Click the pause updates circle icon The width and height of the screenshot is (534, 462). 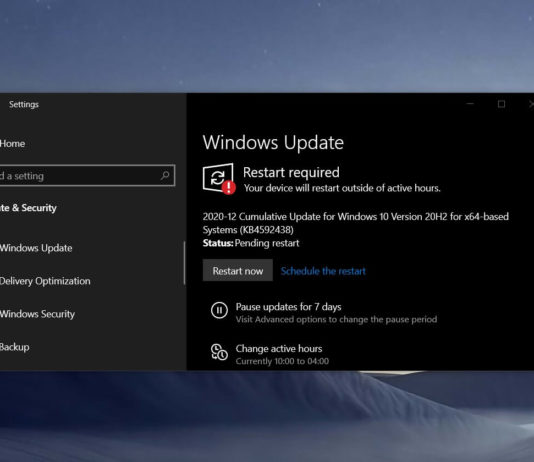(219, 310)
